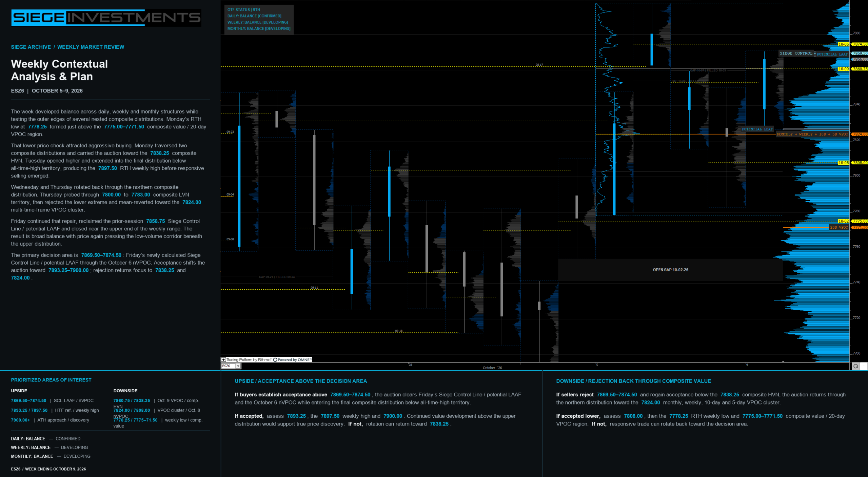This screenshot has width=868, height=477.
Task: Click the yellow 10-06 date tag
Action: point(844,44)
